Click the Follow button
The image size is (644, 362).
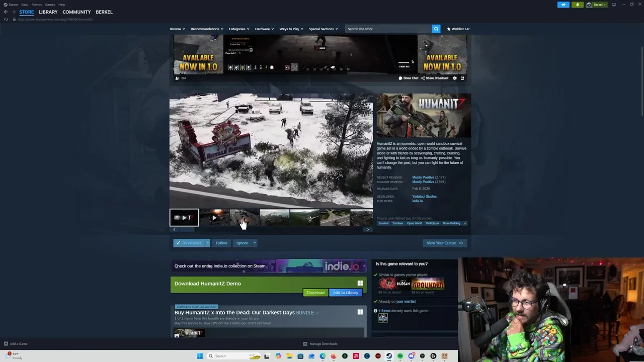click(x=221, y=243)
